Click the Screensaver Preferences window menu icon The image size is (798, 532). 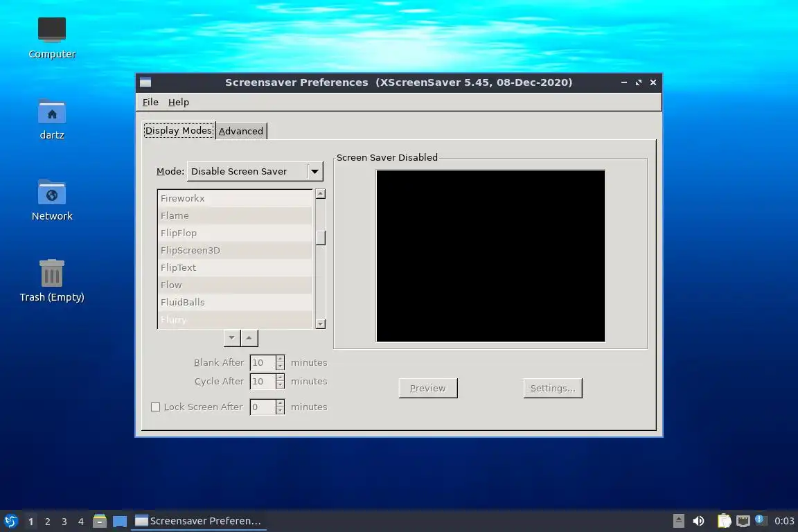[x=145, y=82]
